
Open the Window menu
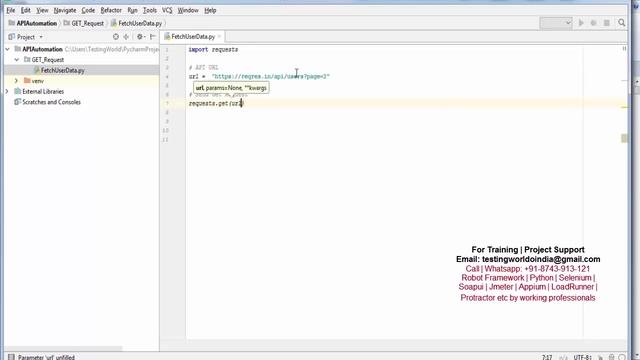point(188,10)
